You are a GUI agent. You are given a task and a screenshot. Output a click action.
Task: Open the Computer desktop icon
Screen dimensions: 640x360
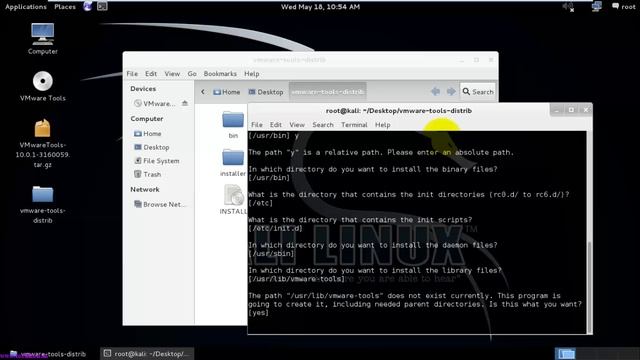pos(42,39)
